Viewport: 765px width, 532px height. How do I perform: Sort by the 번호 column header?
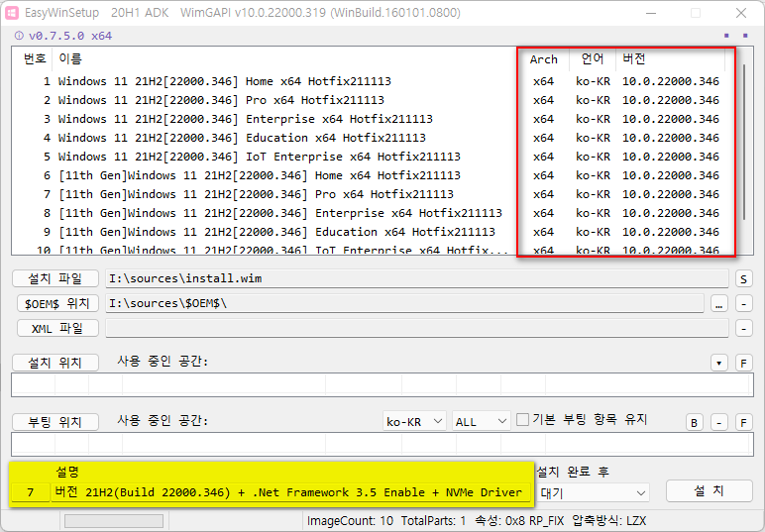[x=35, y=59]
